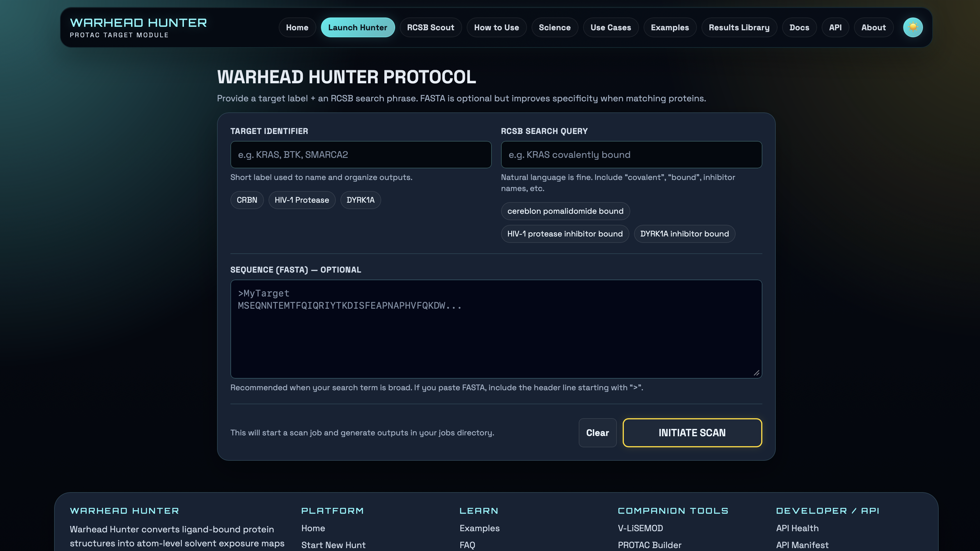This screenshot has width=980, height=551.
Task: Pick the DYRK1A target chip
Action: pos(361,200)
